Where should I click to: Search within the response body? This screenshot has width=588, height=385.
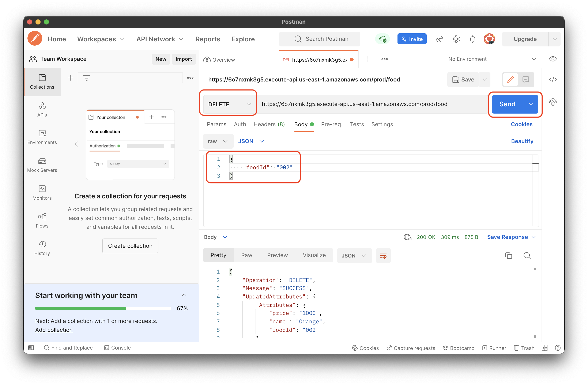[527, 255]
